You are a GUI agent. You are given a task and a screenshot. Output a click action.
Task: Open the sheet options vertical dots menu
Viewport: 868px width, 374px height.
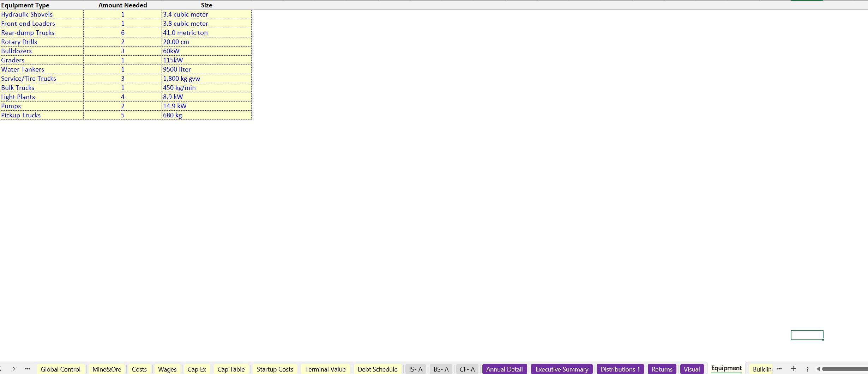coord(807,369)
